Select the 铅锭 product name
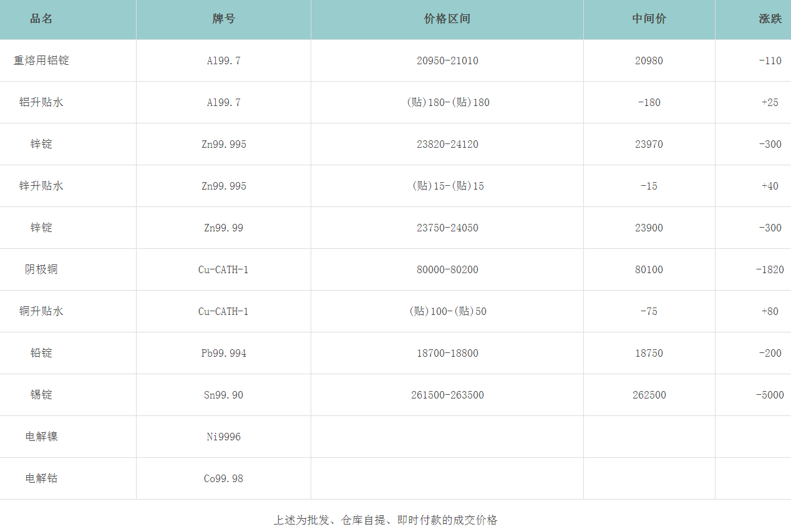 point(41,353)
